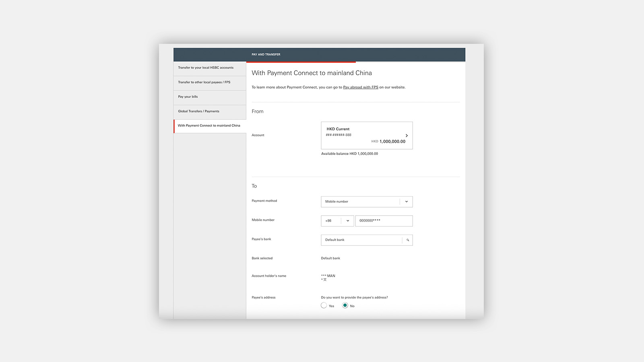
Task: Click the Payee's bank search magnifier icon
Action: coord(408,240)
